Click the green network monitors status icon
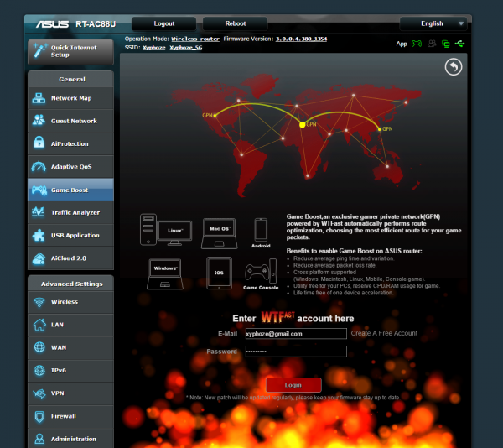Viewport: 503px width, 448px height. coord(446,44)
